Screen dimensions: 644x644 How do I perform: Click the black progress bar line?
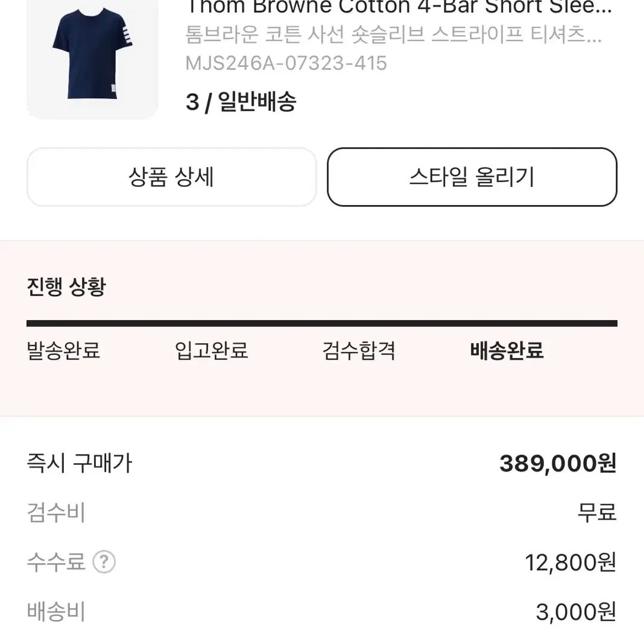coord(322,323)
